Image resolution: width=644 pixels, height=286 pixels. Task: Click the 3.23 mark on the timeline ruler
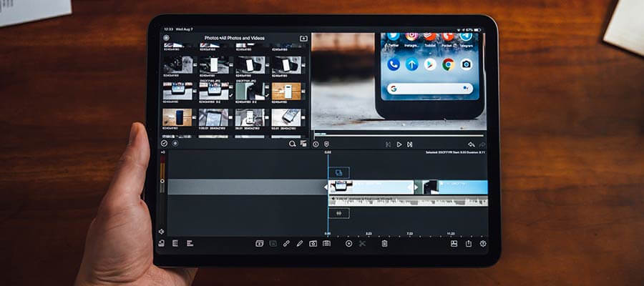pyautogui.click(x=369, y=234)
